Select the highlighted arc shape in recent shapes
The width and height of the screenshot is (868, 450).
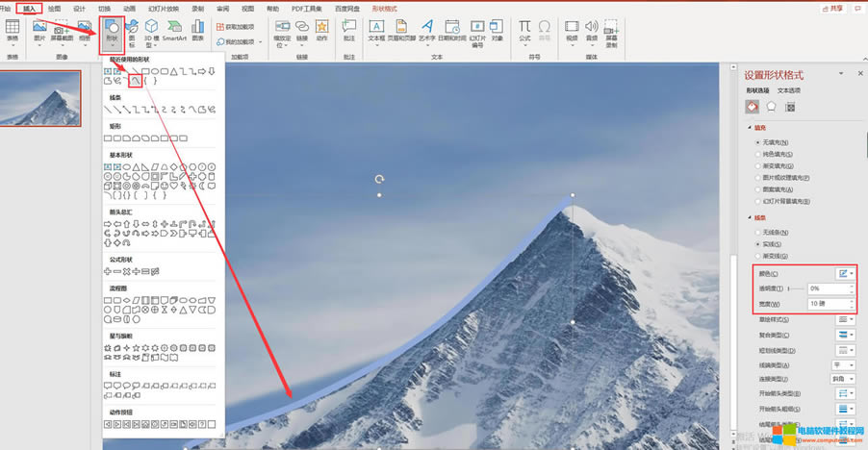pyautogui.click(x=136, y=81)
